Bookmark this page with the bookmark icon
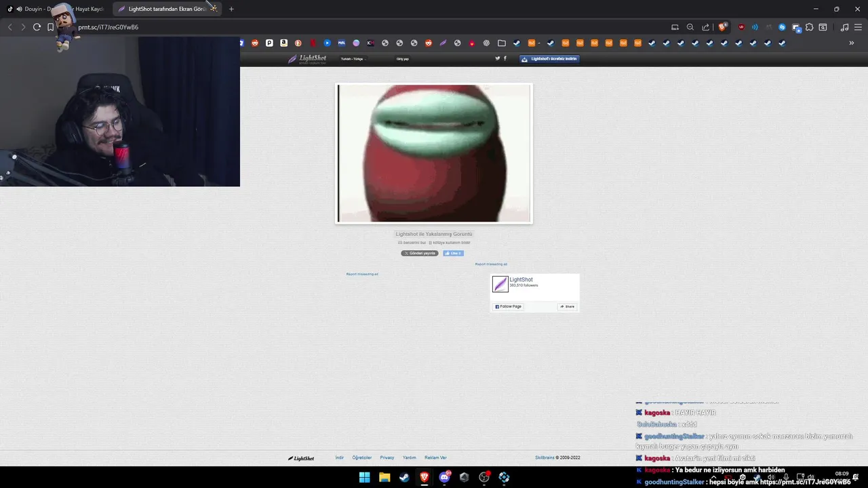 51,27
